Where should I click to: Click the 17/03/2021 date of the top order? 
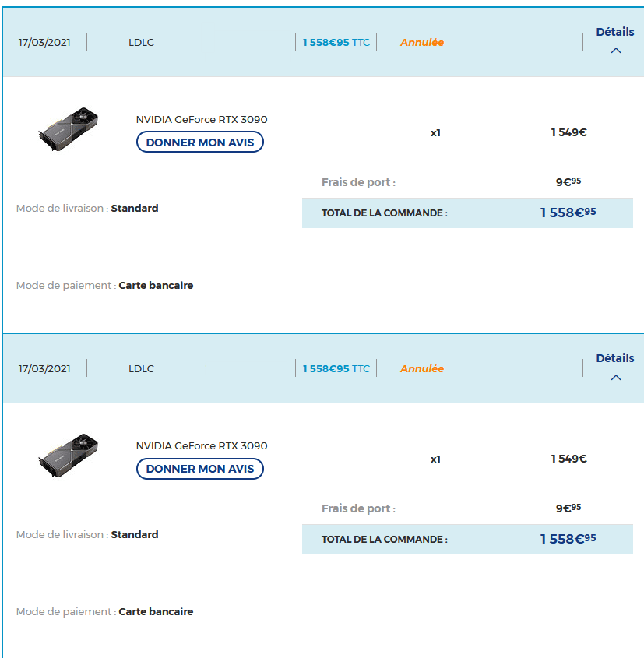(x=44, y=43)
